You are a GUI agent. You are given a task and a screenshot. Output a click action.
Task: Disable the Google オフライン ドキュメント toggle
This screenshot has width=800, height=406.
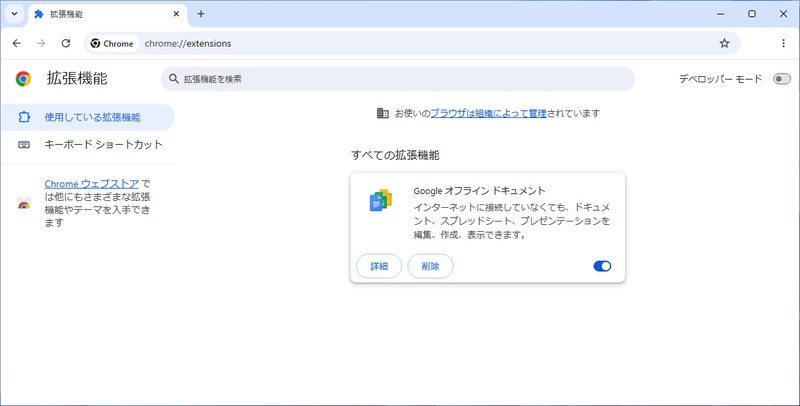pyautogui.click(x=602, y=266)
